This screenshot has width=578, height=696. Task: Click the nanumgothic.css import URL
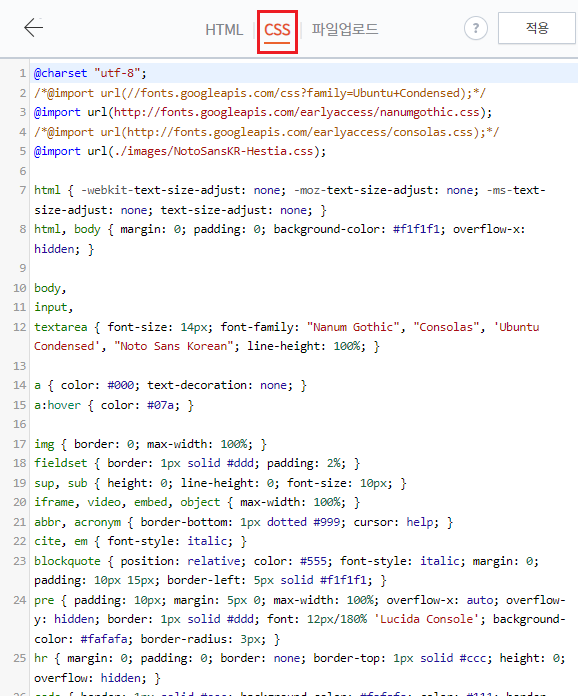pyautogui.click(x=297, y=112)
